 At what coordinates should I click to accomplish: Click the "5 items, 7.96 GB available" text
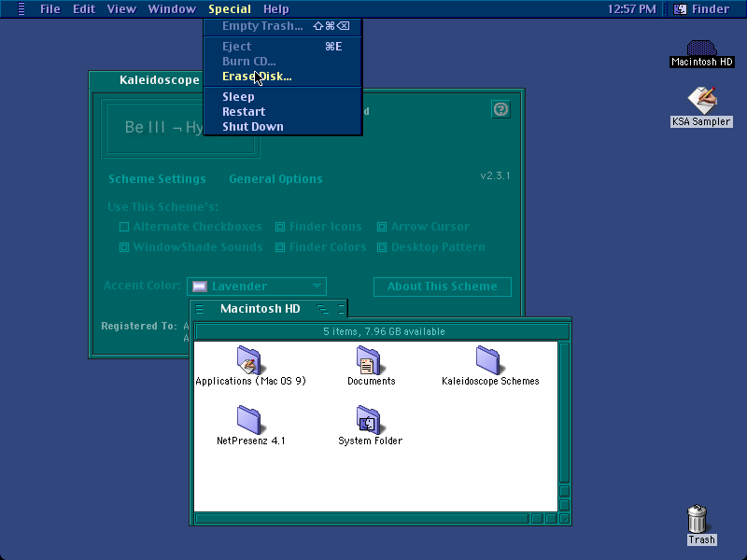384,331
